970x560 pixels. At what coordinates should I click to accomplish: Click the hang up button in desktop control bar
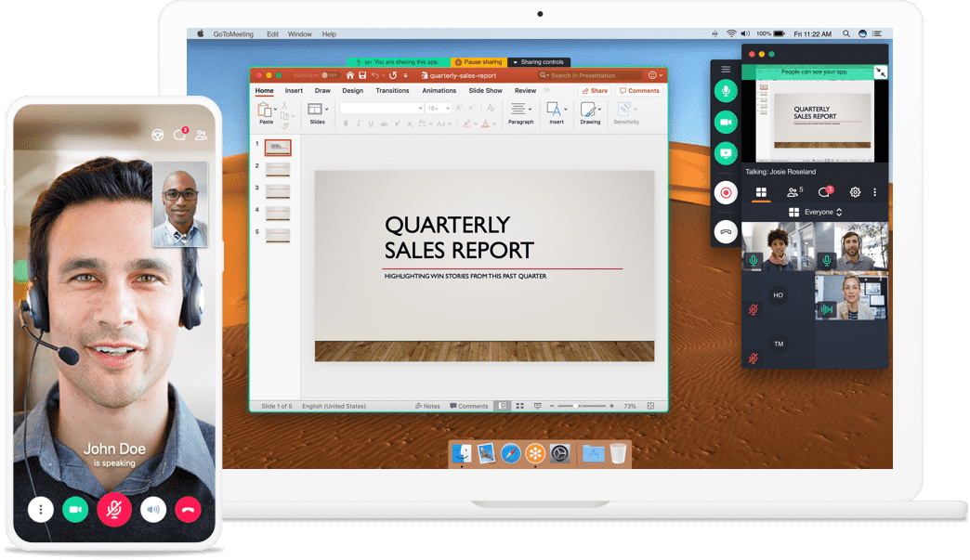pyautogui.click(x=726, y=231)
